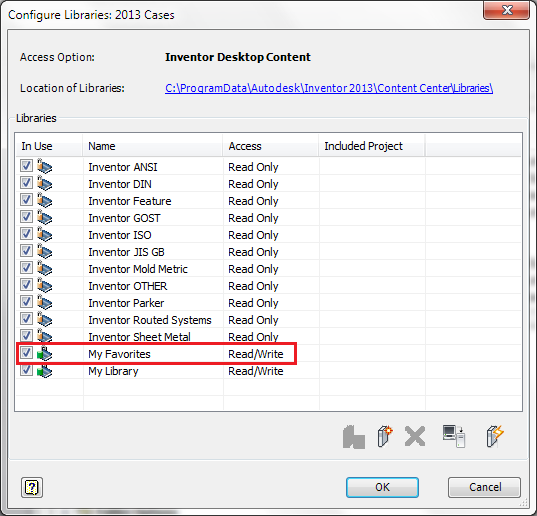
Task: Click the library icon beside Inventor Mold Metric
Action: 45,268
